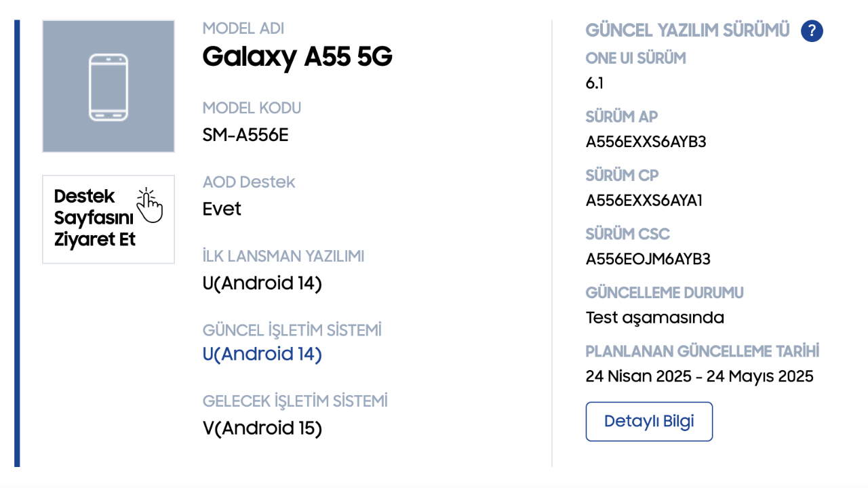Click the Detaylı Bilgi button
The width and height of the screenshot is (868, 488).
point(649,422)
